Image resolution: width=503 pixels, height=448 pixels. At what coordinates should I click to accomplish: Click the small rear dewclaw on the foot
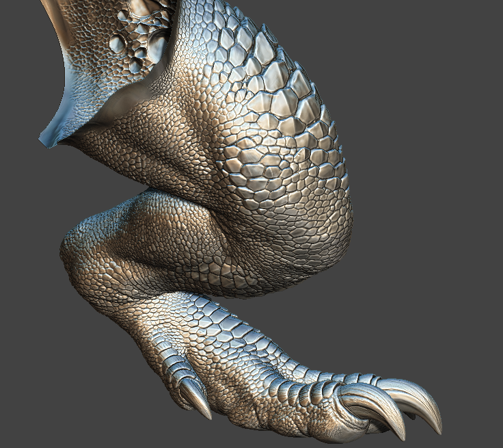click(x=195, y=398)
